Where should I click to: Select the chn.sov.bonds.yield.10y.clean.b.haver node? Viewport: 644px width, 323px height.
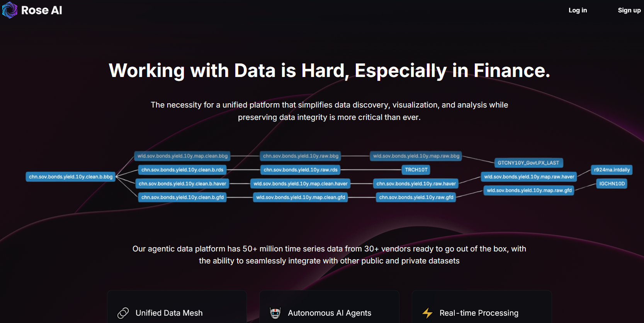(x=182, y=184)
